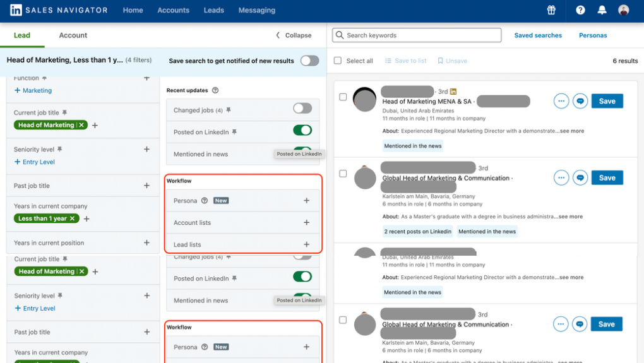The width and height of the screenshot is (644, 363).
Task: Toggle Save search notifications switch
Action: [x=309, y=61]
